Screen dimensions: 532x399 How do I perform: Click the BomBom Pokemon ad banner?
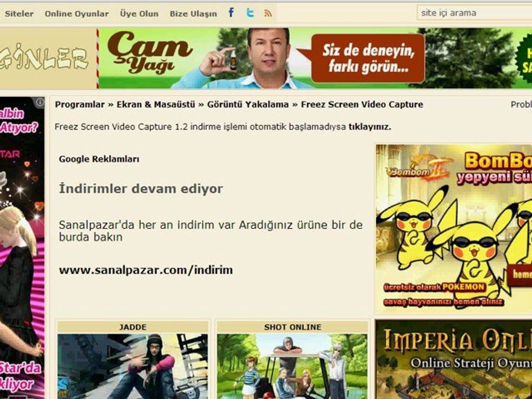[x=454, y=229]
